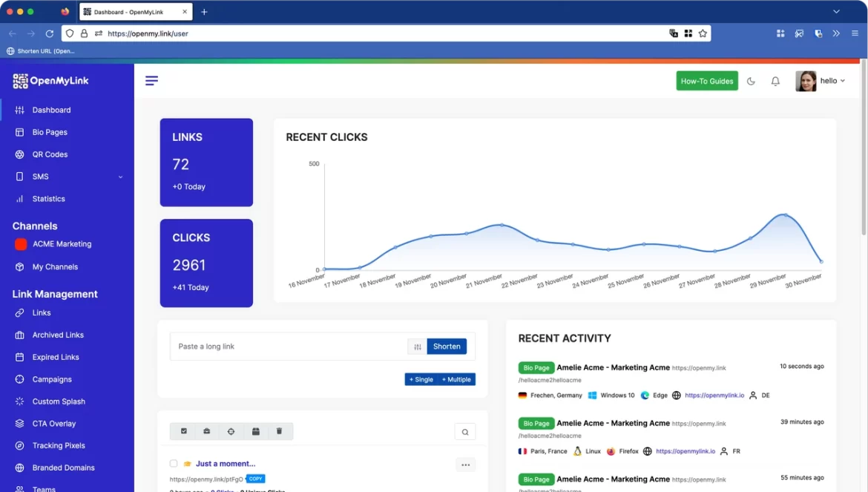Select the ACME Marketing channel
Screen dimensions: 868x492
point(62,244)
